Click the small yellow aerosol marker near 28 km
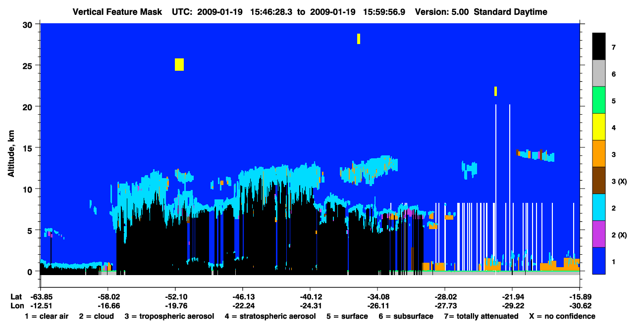This screenshot has height=330, width=644. click(359, 39)
